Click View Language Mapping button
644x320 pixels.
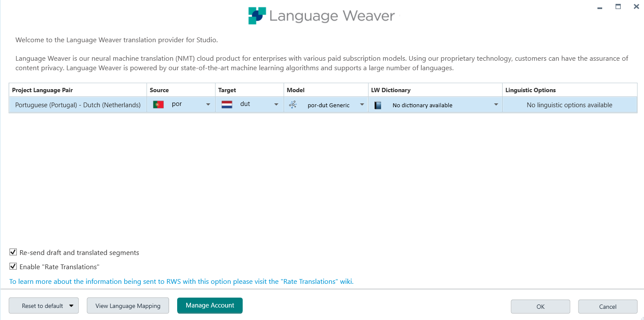pos(128,306)
